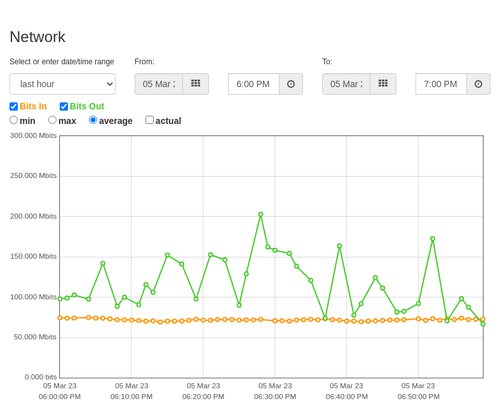Open the From time clock picker icon
Image resolution: width=500 pixels, height=403 pixels.
point(291,84)
